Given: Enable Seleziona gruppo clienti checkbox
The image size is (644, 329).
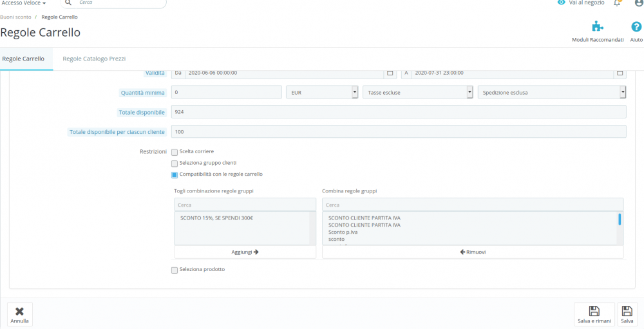Looking at the screenshot, I should (x=175, y=164).
